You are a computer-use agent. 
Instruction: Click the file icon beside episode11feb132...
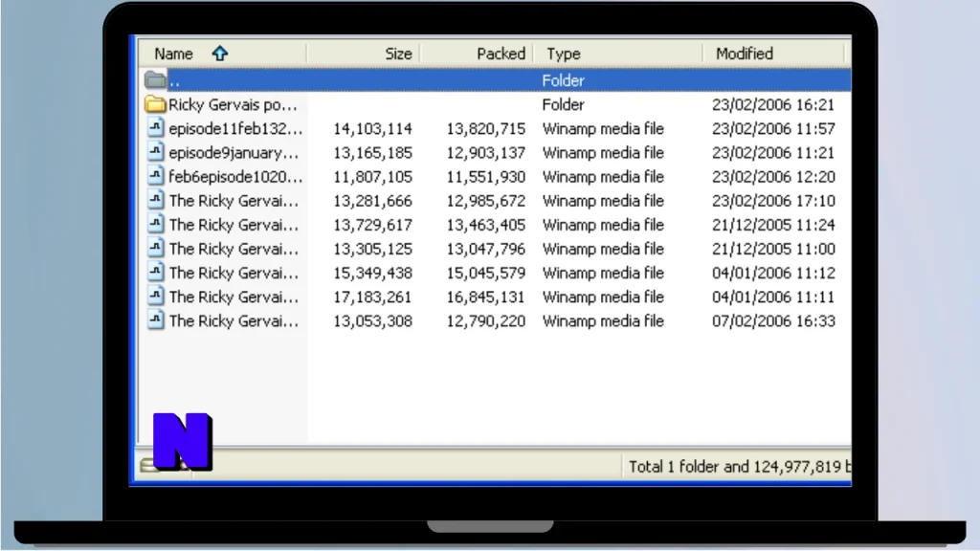pyautogui.click(x=156, y=128)
